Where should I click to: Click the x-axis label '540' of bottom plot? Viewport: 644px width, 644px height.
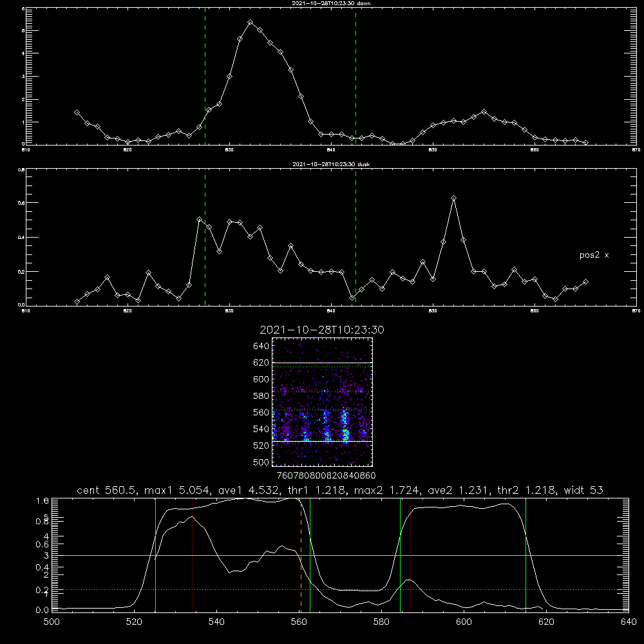216,622
